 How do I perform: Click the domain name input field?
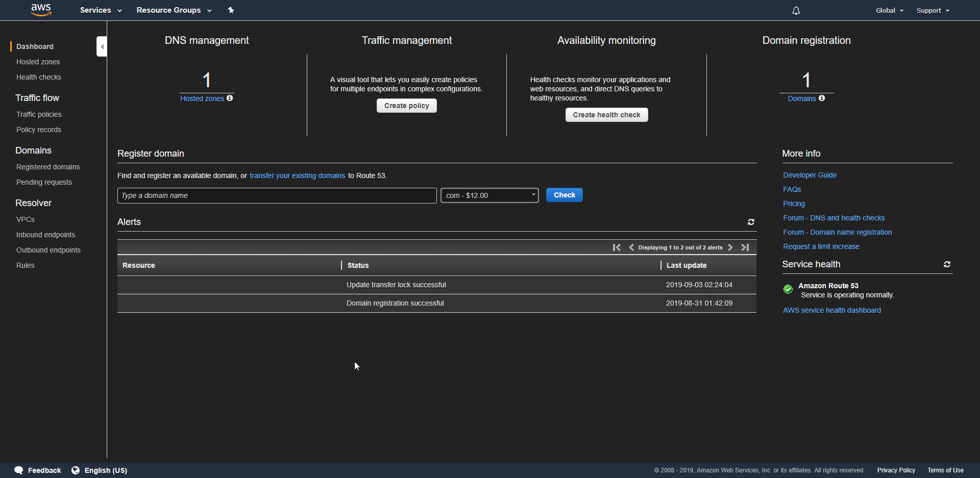277,195
